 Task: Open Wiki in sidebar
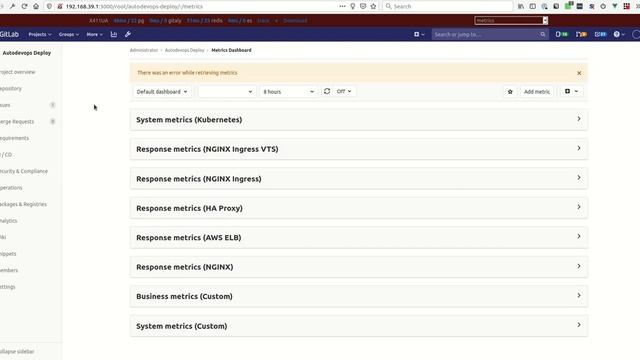[x=3, y=237]
